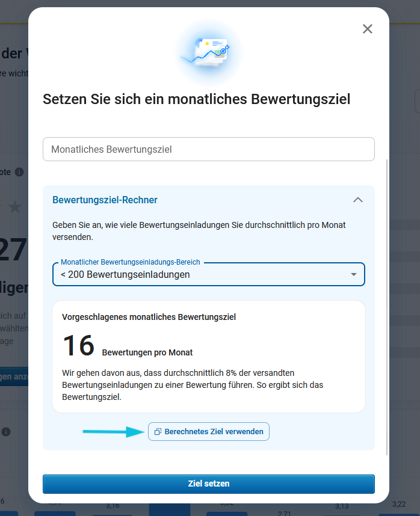Click the dialog's vertical scrollbar
The image size is (420, 516).
(387, 307)
